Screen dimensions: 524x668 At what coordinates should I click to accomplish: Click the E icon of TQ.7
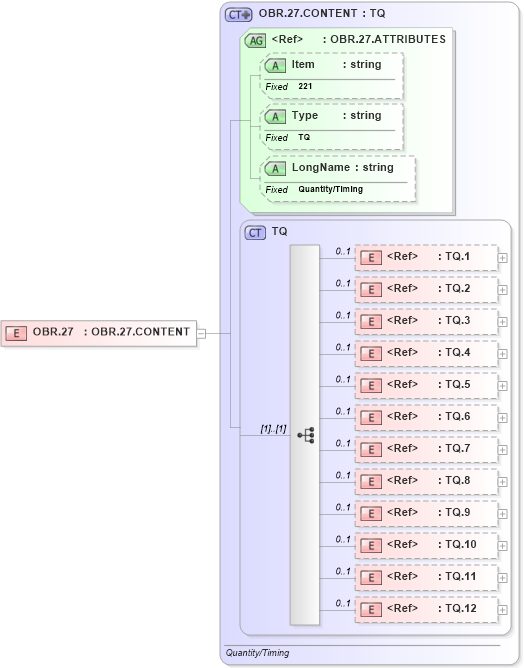click(x=371, y=449)
